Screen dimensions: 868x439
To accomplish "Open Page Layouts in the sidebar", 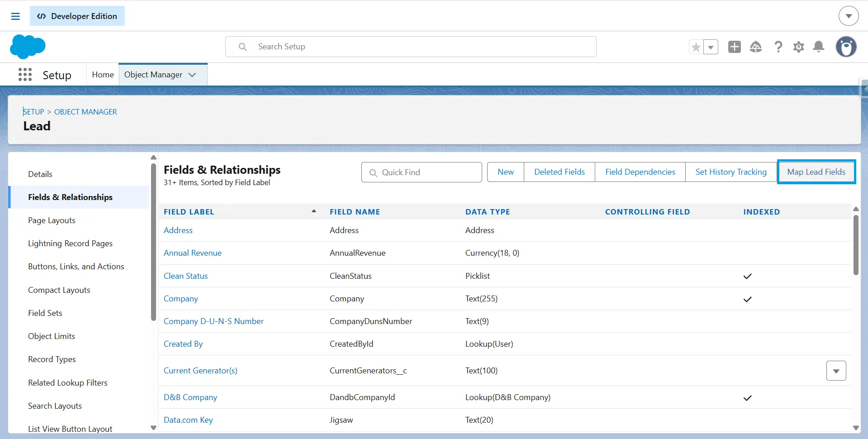I will point(52,220).
